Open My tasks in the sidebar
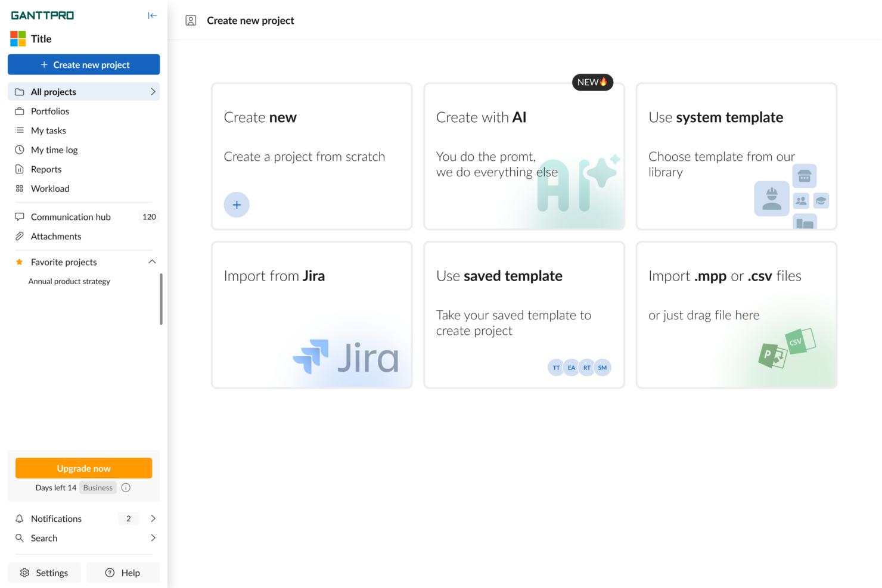The image size is (882, 588). point(83,130)
